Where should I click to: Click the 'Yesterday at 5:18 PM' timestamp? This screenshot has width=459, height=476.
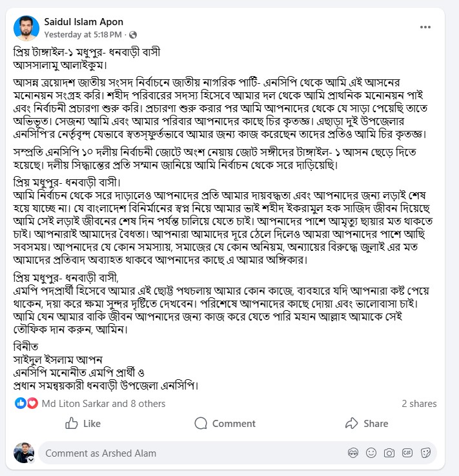pos(83,34)
